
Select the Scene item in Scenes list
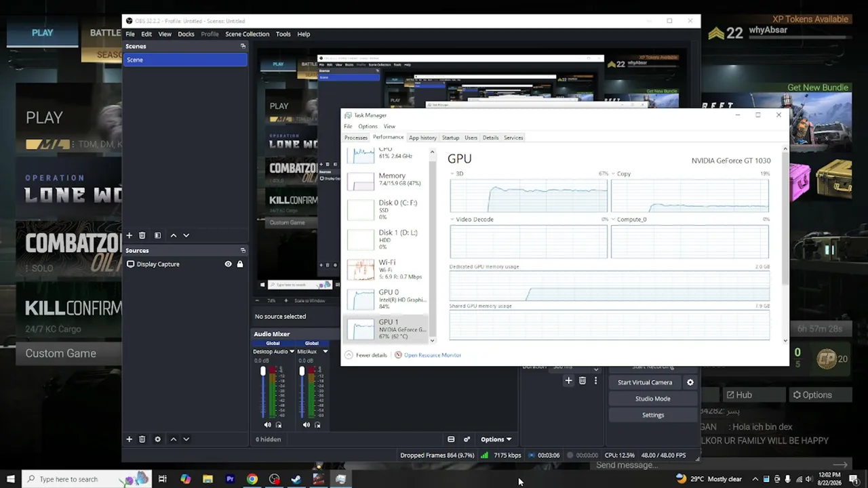tap(185, 60)
